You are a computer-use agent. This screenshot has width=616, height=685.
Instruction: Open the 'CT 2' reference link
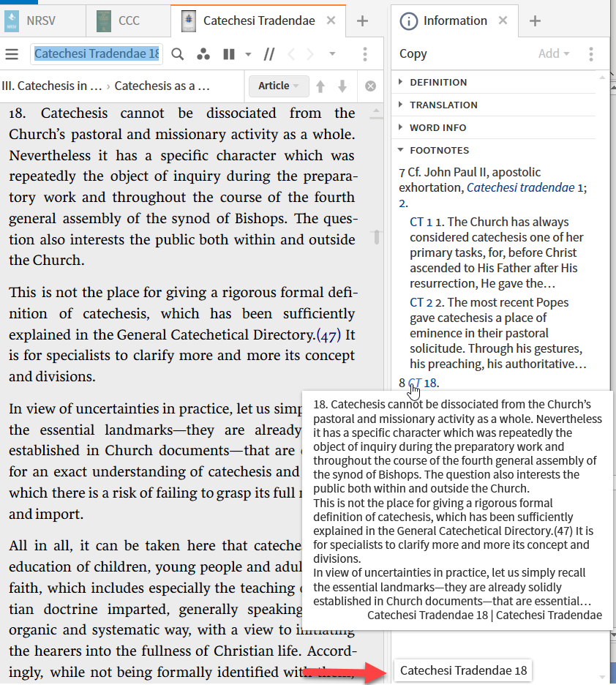click(x=421, y=302)
